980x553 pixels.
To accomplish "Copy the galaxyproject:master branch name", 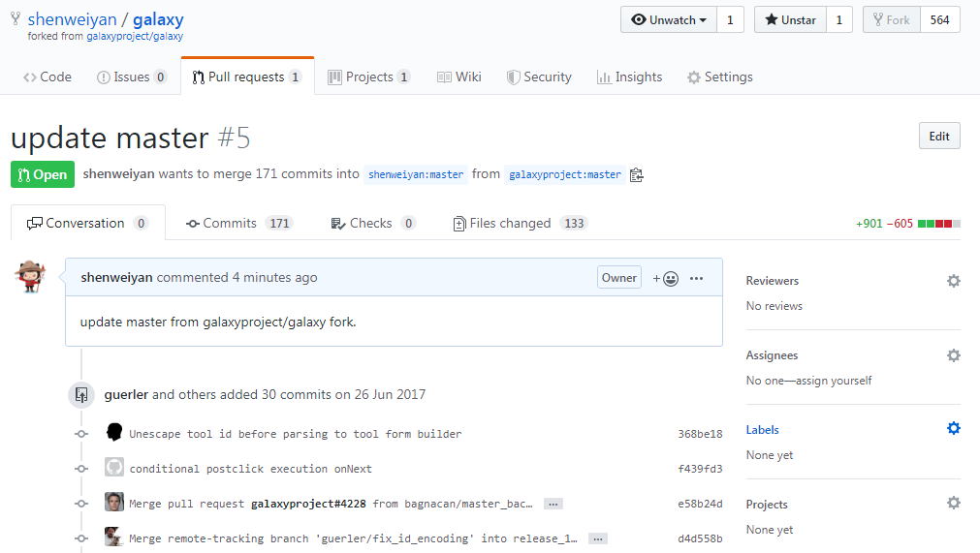I will click(x=637, y=174).
